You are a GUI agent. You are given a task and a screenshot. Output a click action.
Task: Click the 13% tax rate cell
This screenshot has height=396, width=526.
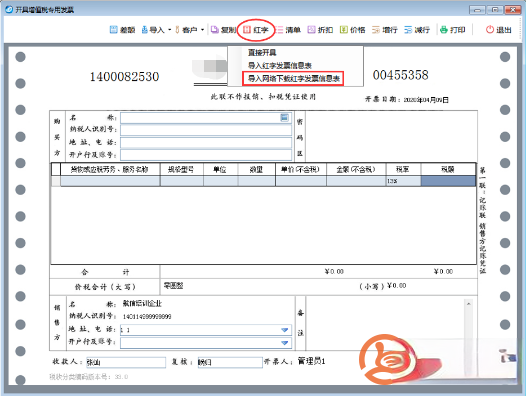(x=404, y=181)
